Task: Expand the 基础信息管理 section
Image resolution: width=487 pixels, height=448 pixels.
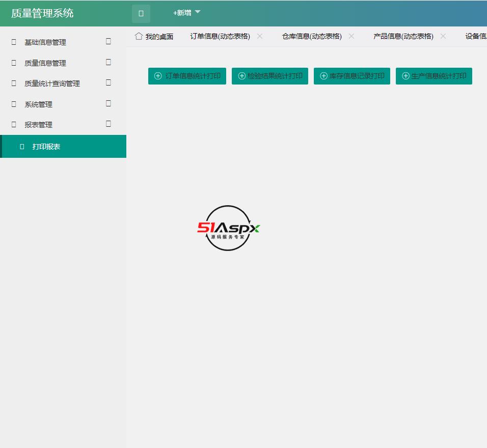Action: pos(107,41)
